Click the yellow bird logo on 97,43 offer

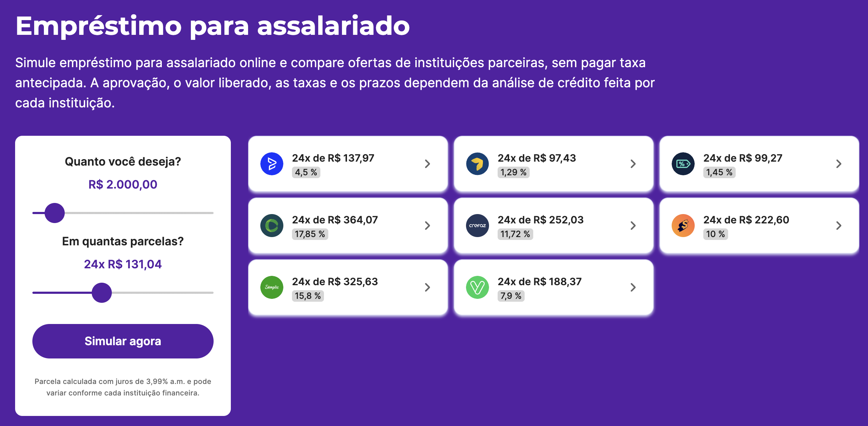[478, 164]
